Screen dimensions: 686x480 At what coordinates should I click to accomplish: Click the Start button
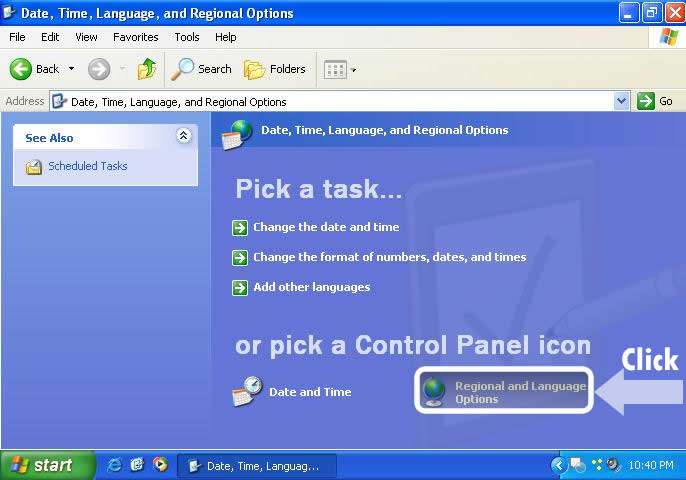pos(47,465)
